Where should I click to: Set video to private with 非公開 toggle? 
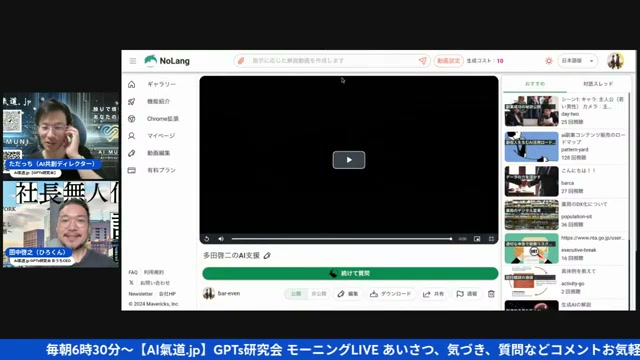tap(319, 294)
